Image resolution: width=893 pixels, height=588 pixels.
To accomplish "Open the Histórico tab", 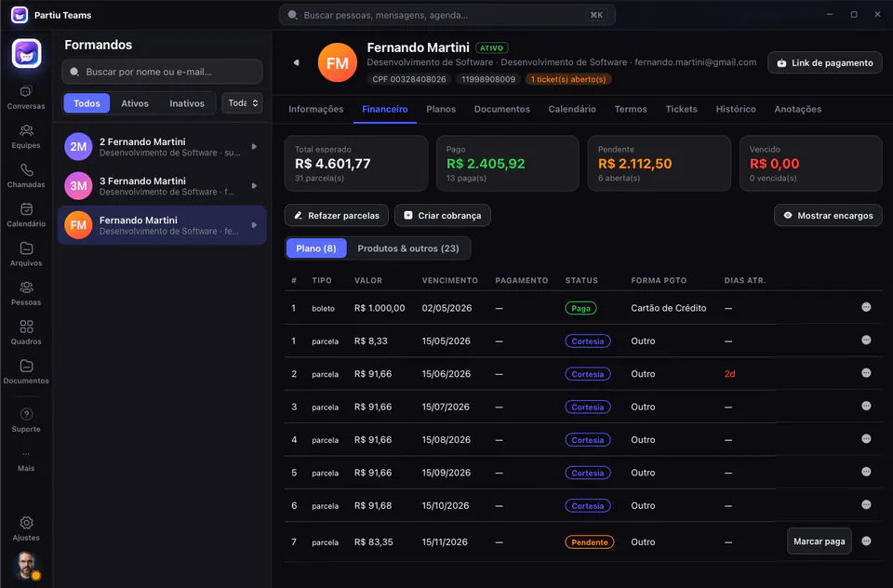I will pos(736,110).
